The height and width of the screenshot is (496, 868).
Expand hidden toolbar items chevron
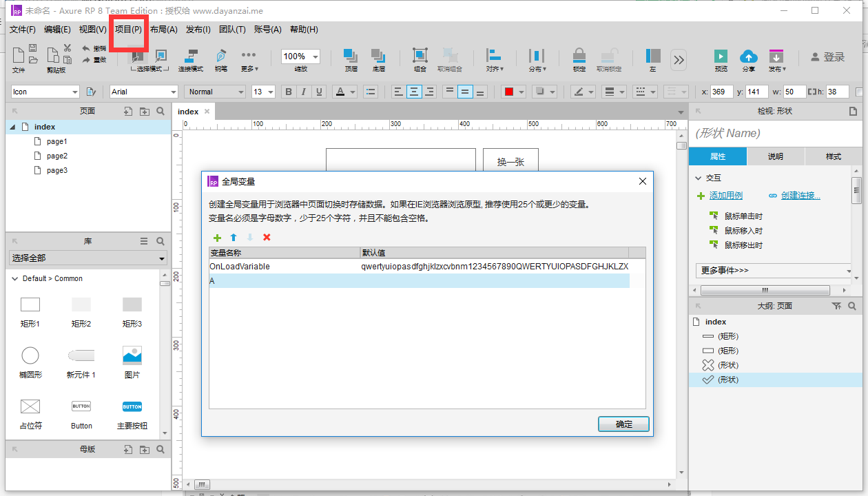pyautogui.click(x=679, y=60)
